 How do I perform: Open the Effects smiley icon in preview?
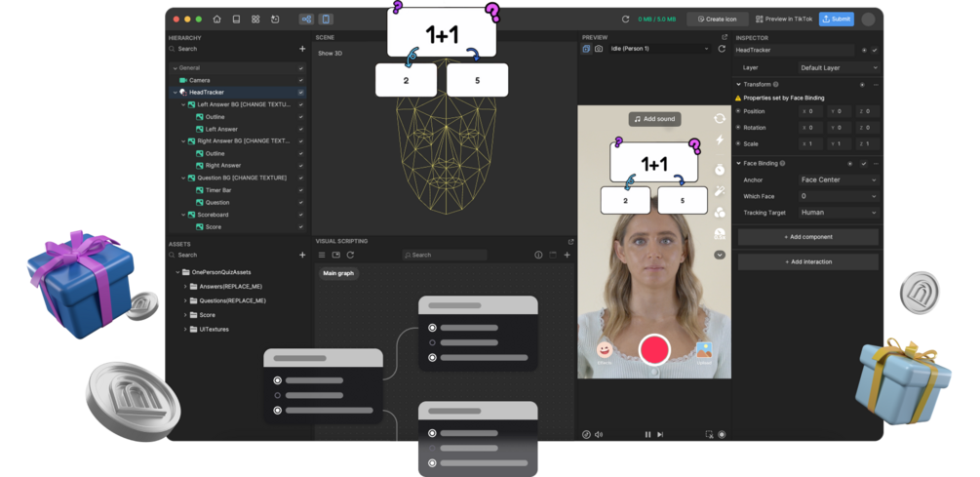click(x=604, y=351)
